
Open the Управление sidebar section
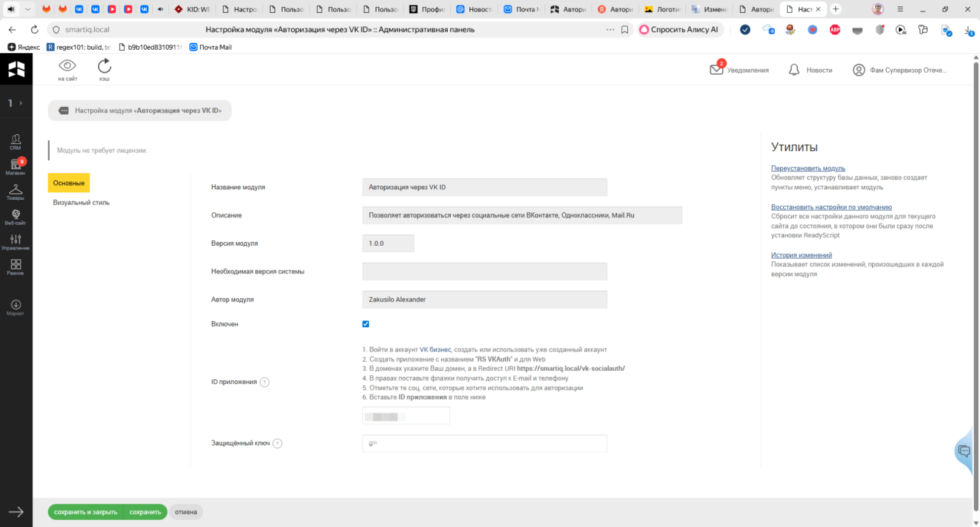click(15, 242)
